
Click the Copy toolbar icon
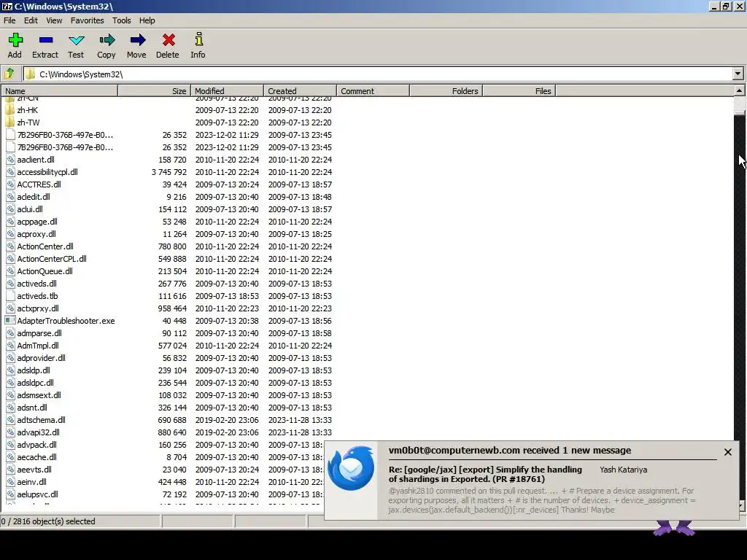pyautogui.click(x=107, y=40)
